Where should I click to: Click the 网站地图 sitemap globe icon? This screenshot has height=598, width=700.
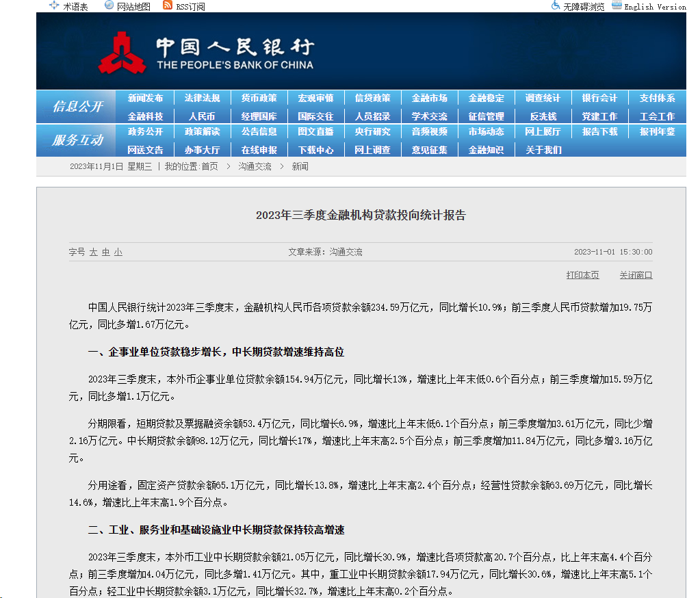[x=109, y=5]
